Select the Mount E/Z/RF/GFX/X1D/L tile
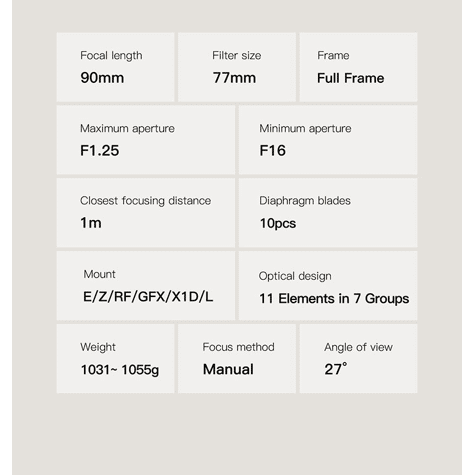The height and width of the screenshot is (475, 475). pos(146,286)
